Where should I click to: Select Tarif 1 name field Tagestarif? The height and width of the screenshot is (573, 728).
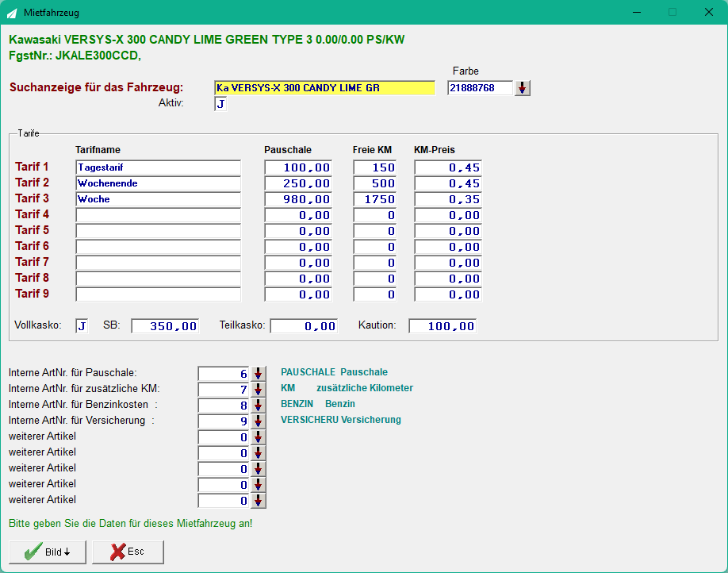pos(159,167)
